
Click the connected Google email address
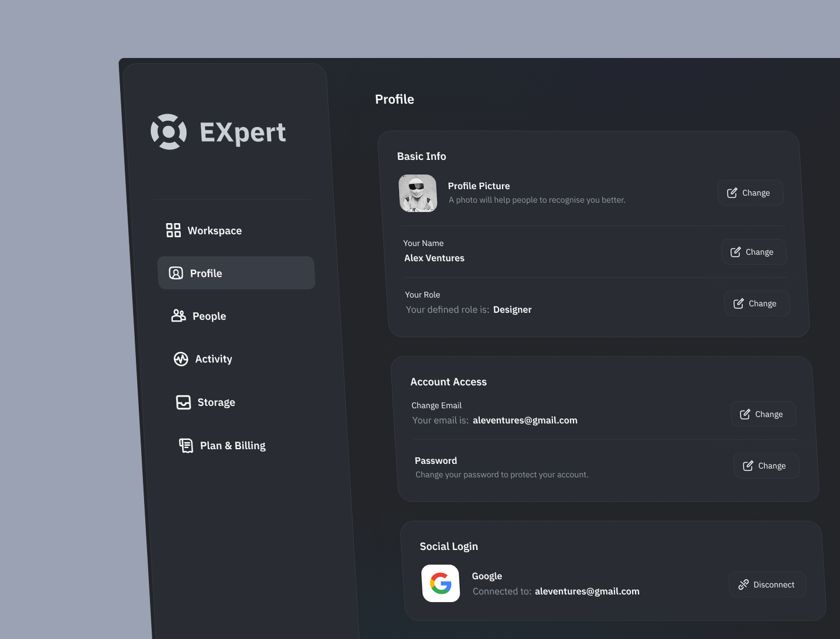point(587,592)
